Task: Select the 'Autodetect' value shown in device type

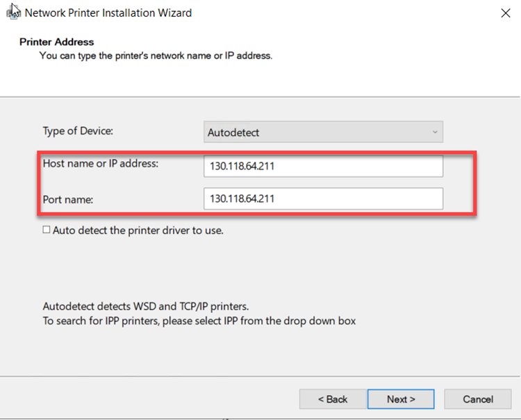Action: click(233, 131)
